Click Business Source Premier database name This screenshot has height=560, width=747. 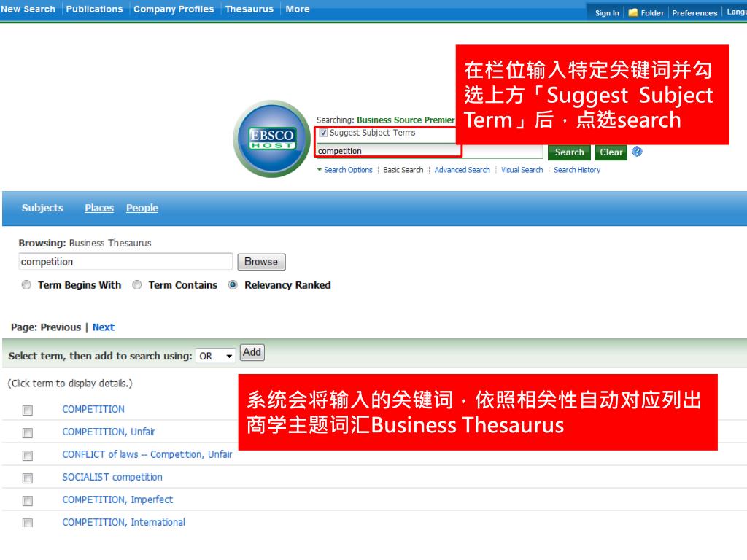tap(406, 120)
